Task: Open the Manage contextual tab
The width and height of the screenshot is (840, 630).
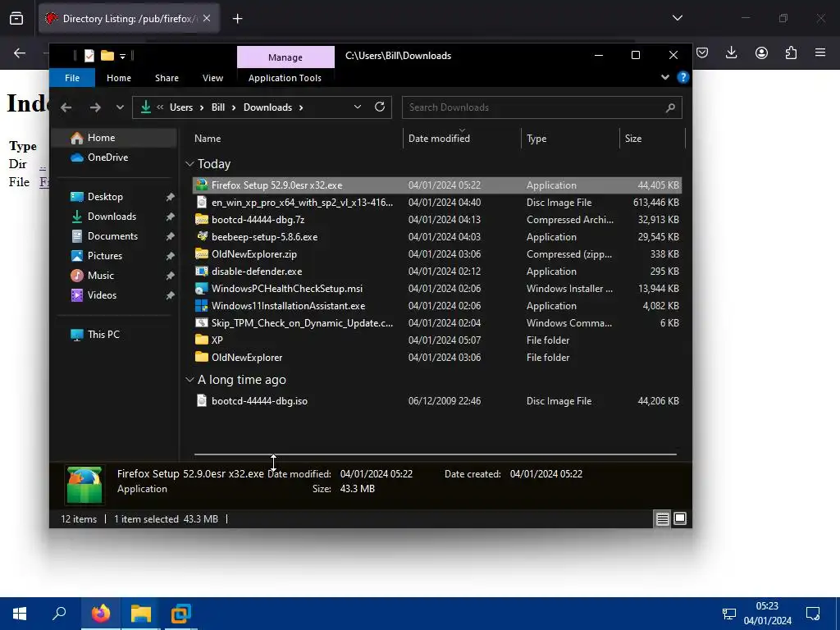Action: coord(285,57)
